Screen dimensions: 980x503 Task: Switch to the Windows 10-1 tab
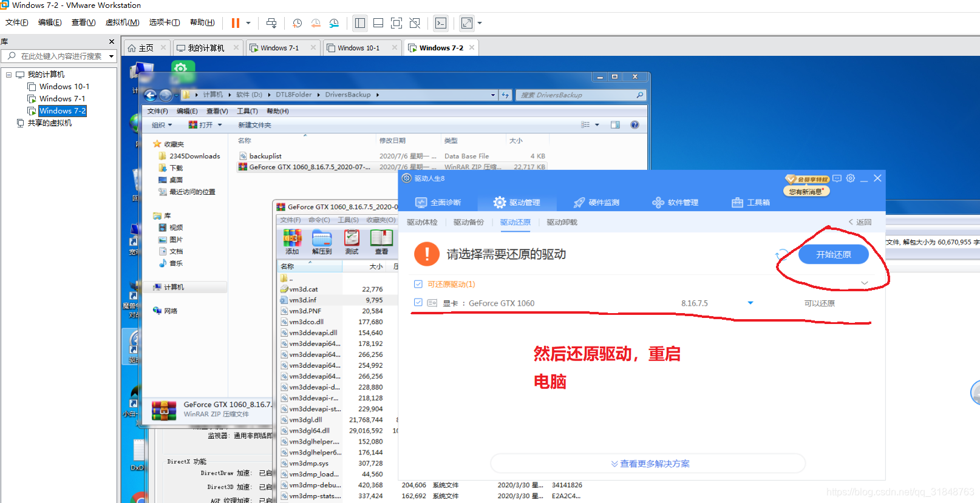pyautogui.click(x=358, y=48)
